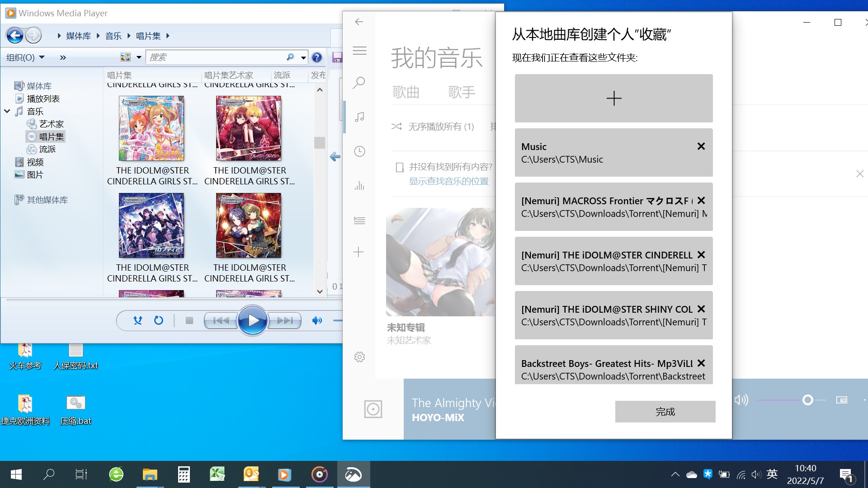
Task: Open search in Groove sidebar
Action: point(359,83)
